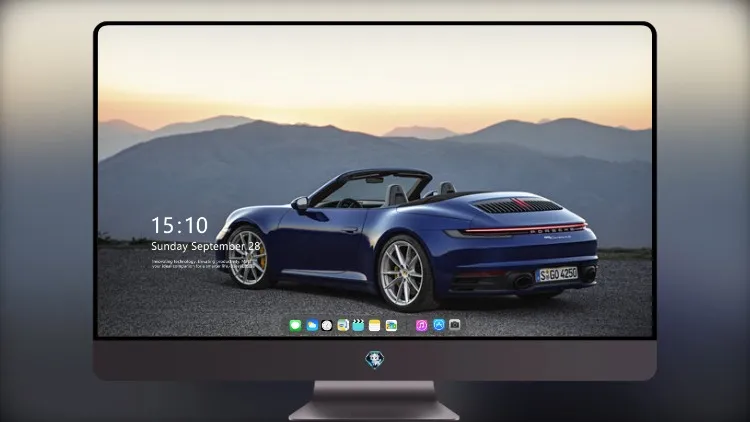This screenshot has height=422, width=750.
Task: Click the small tagline text under date
Action: (x=202, y=264)
